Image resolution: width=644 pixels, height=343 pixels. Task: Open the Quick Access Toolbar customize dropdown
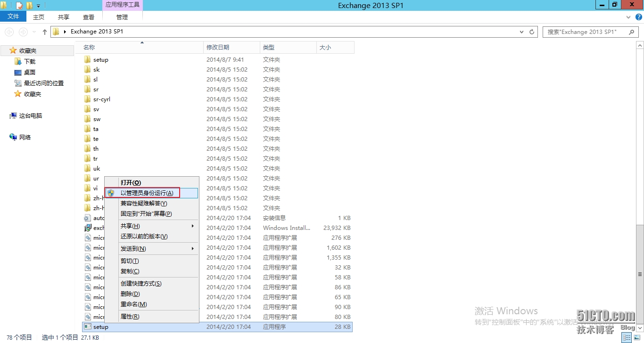[x=38, y=5]
